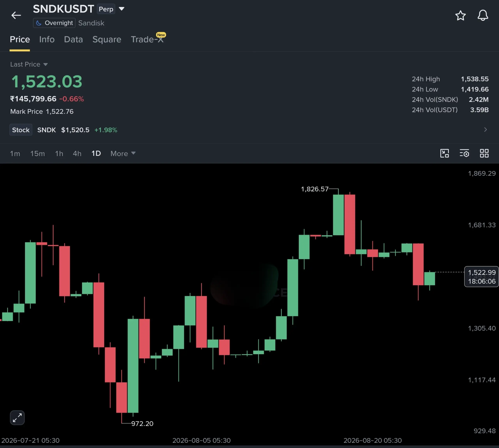Select the 1D chart interval
The image size is (499, 448).
coord(96,154)
